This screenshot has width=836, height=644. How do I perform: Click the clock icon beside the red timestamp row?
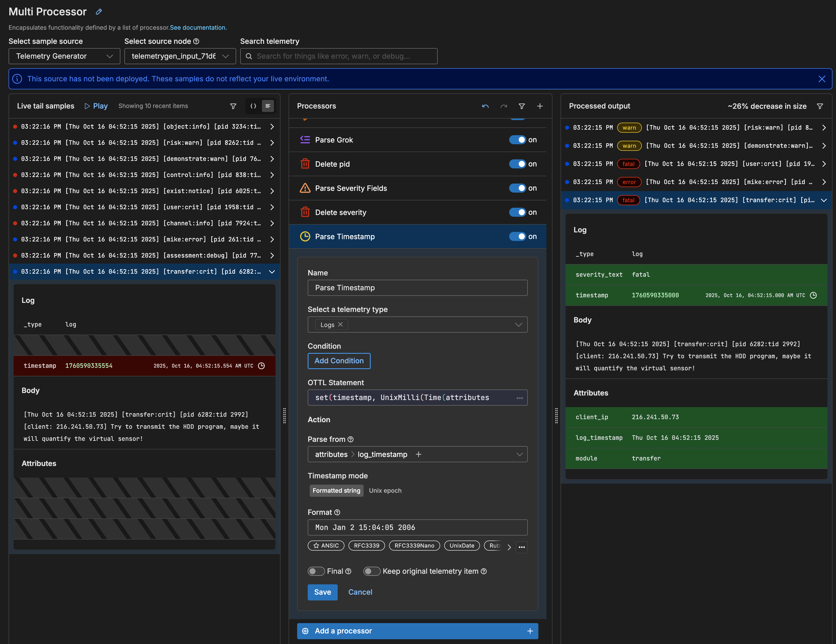pos(261,366)
